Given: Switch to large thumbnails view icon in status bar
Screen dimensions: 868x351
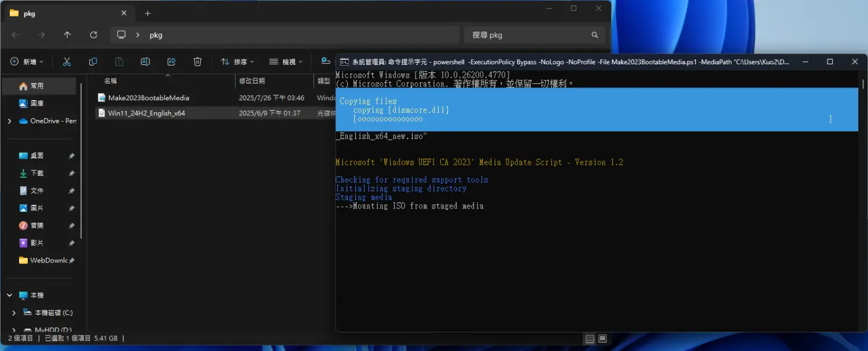Looking at the screenshot, I should (602, 339).
